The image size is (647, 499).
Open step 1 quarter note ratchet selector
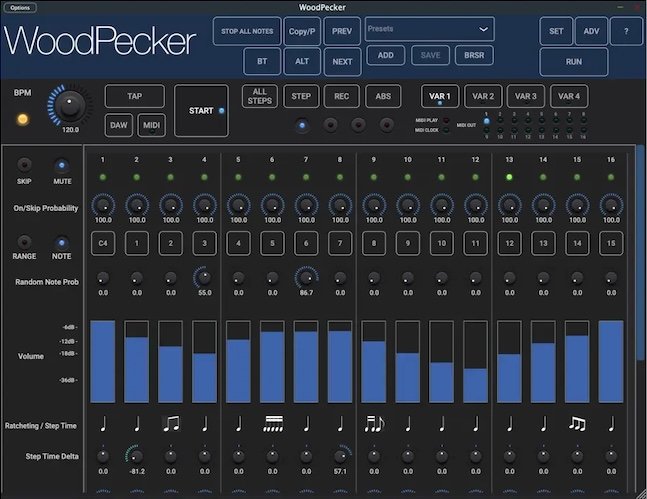103,424
